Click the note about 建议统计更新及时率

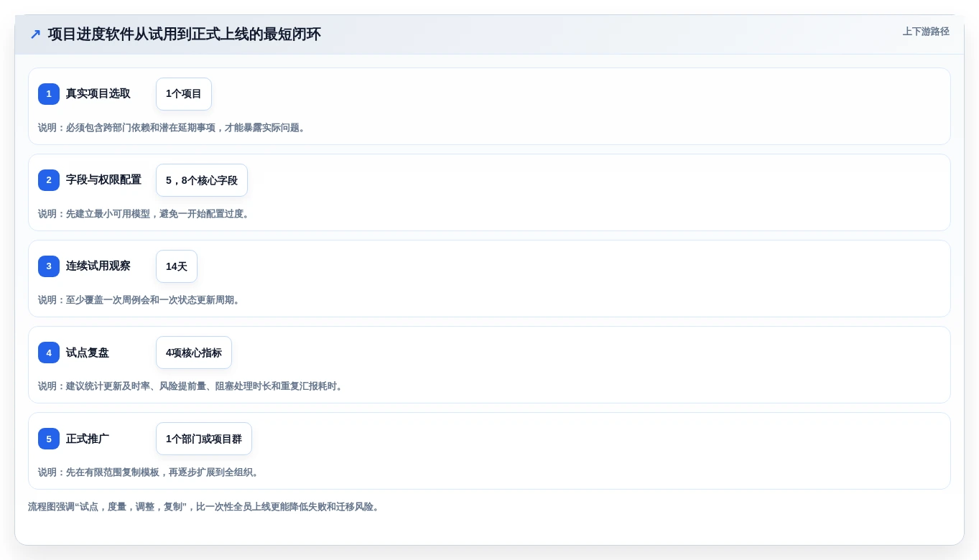coord(192,386)
